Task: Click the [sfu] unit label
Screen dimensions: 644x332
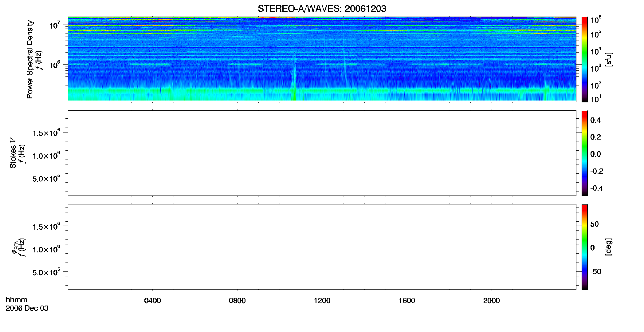Action: pos(608,59)
